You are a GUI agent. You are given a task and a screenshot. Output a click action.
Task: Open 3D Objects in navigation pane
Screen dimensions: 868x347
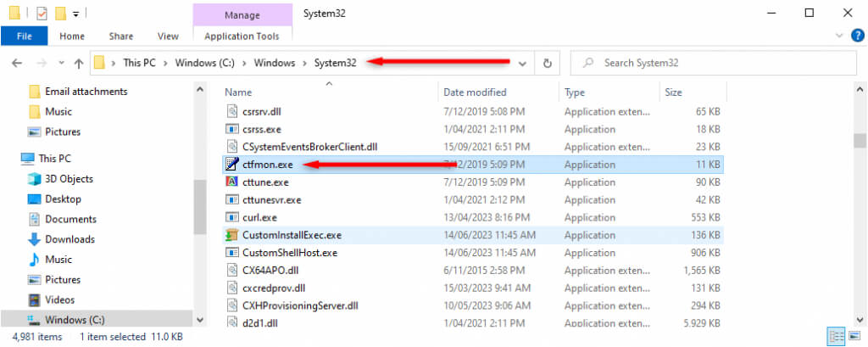pyautogui.click(x=69, y=179)
